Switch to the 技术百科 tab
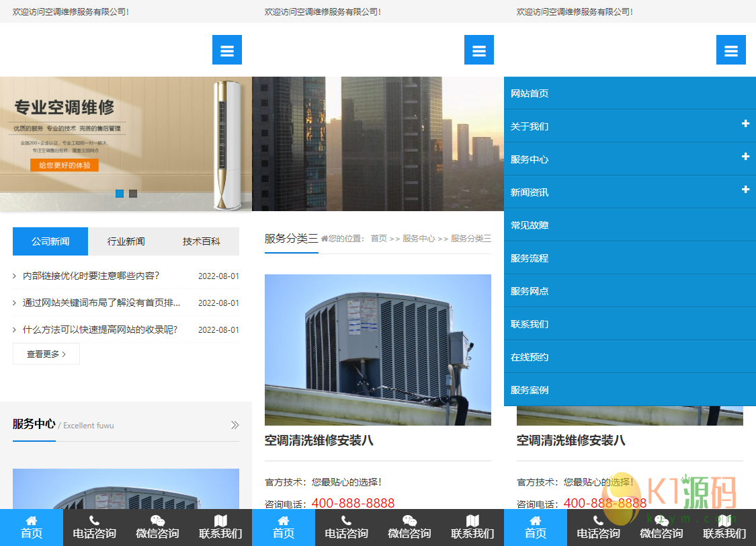 pyautogui.click(x=201, y=241)
